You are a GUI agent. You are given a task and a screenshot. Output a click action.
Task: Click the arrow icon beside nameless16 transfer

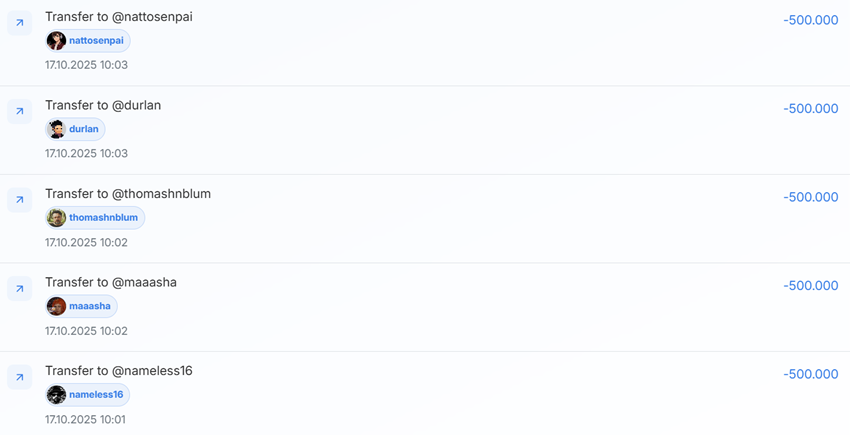pos(19,377)
